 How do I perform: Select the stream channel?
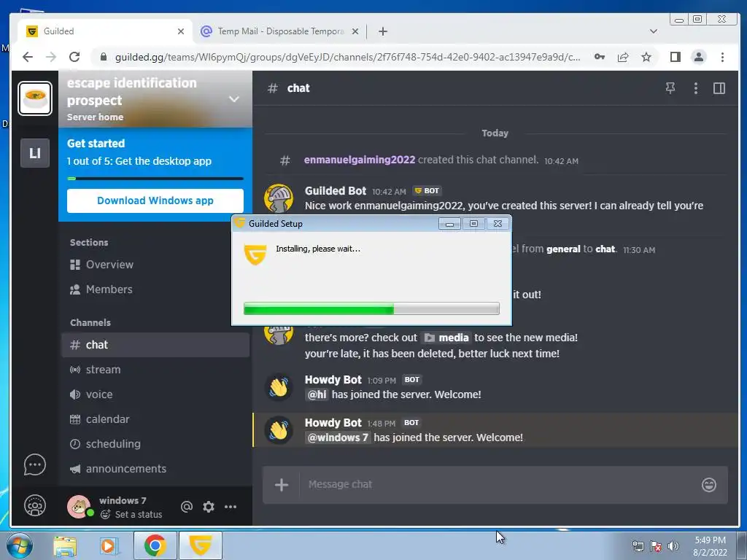click(155, 370)
